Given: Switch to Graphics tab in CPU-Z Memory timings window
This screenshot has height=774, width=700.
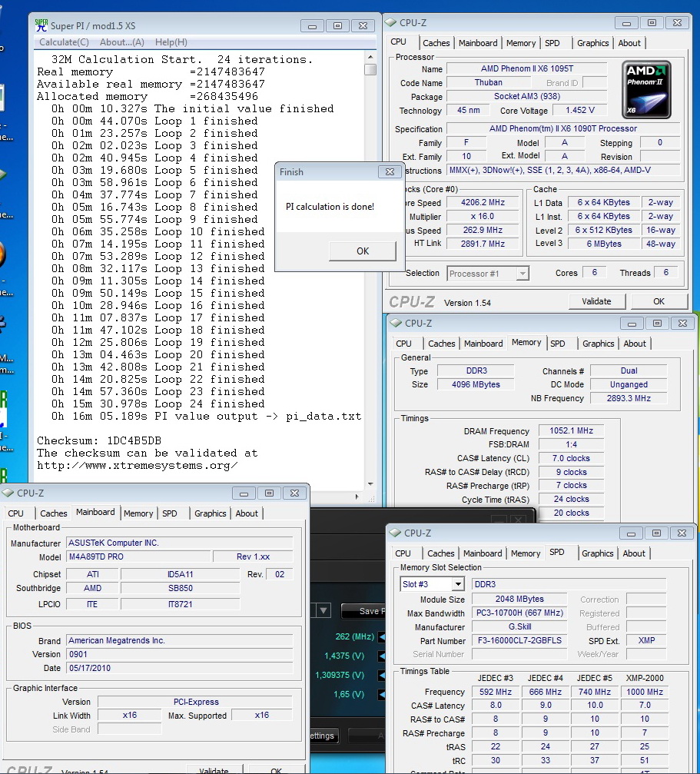Looking at the screenshot, I should click(599, 344).
